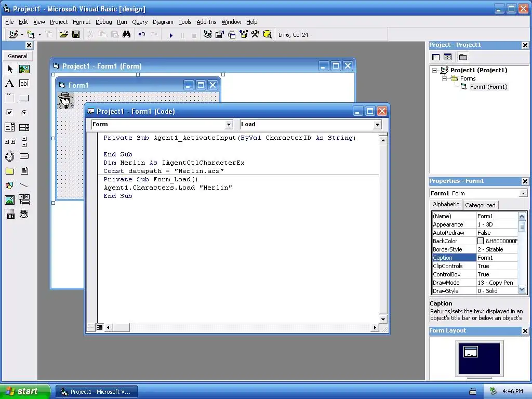
Task: Switch to the Alphabetic properties tab
Action: [x=446, y=204]
